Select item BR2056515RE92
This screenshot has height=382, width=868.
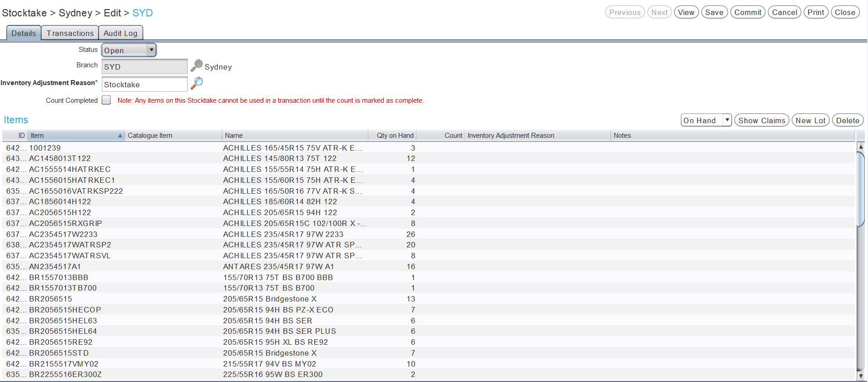click(429, 342)
